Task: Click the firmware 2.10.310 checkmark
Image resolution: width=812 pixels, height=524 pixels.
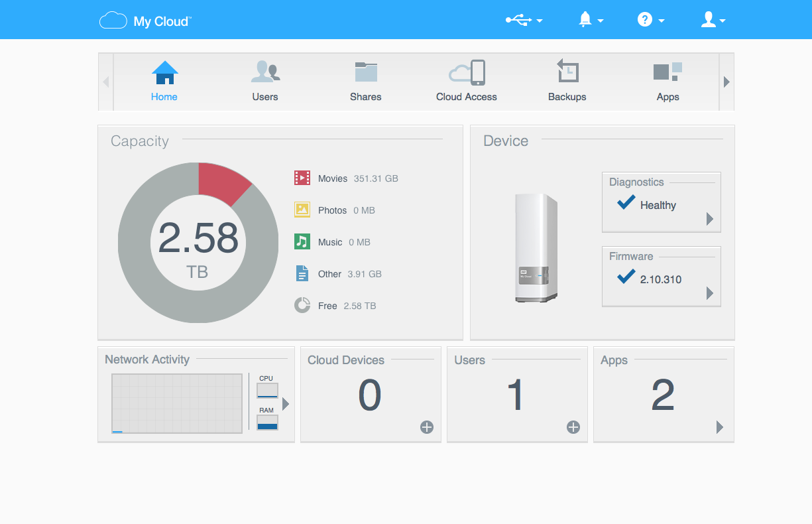Action: (626, 277)
